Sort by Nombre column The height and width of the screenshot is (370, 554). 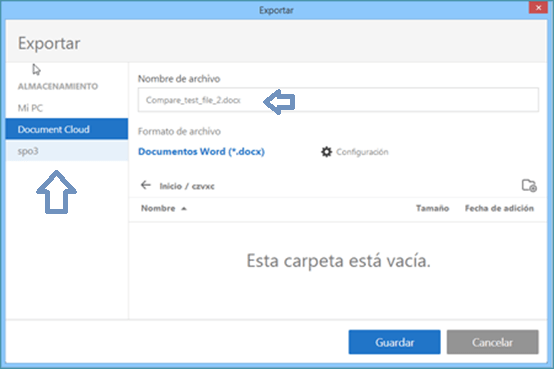tap(158, 208)
